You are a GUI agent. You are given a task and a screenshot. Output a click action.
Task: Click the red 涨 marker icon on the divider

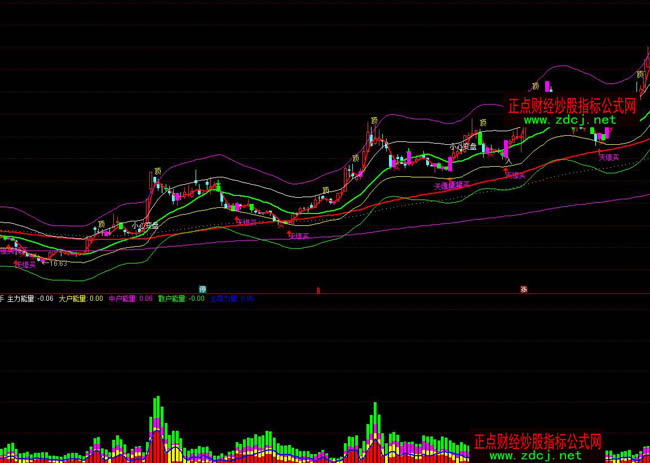tap(523, 289)
